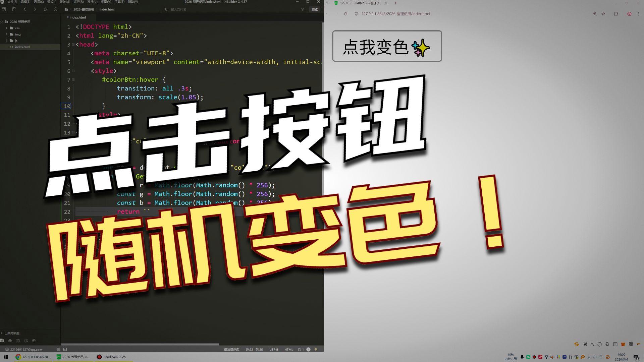Fold the head tag at line 3

click(x=73, y=44)
